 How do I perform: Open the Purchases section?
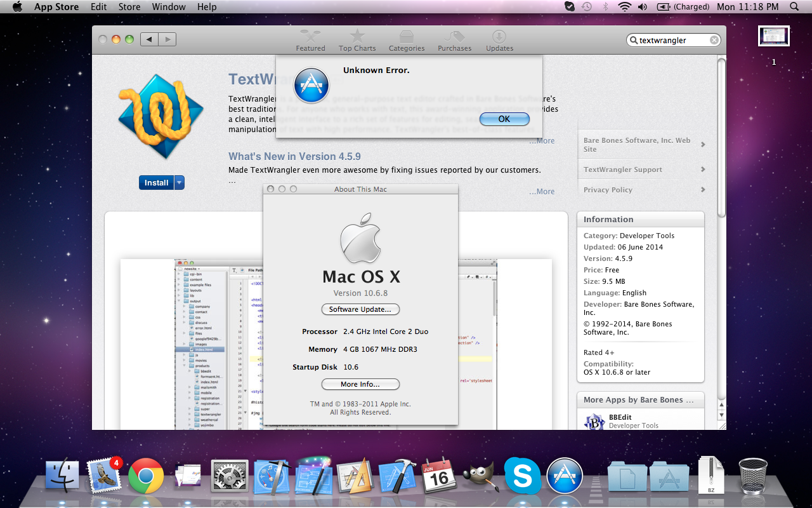[x=454, y=40]
